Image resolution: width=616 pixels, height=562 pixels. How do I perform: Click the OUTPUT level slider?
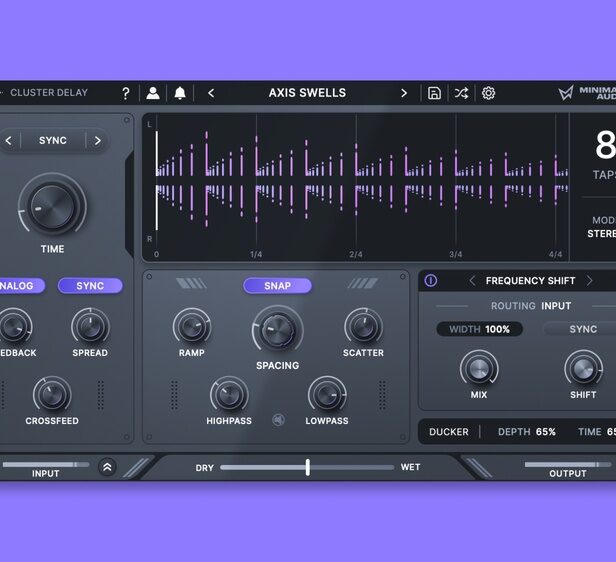(568, 465)
